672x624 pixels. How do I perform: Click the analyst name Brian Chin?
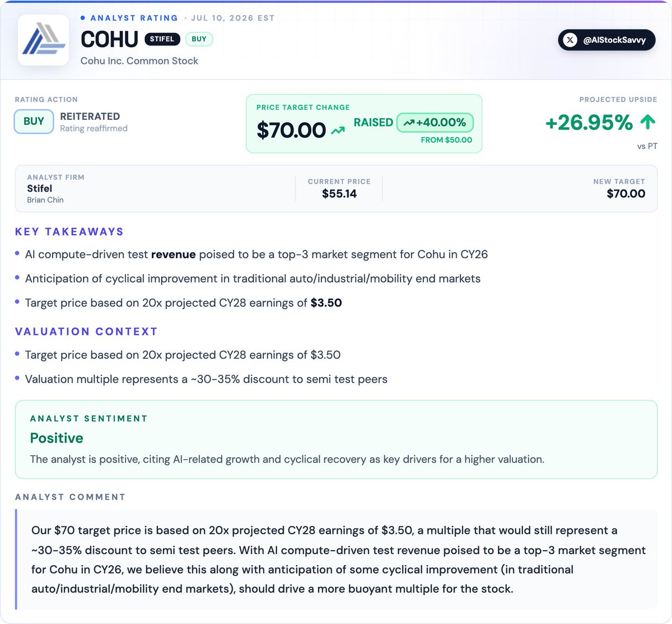pyautogui.click(x=45, y=200)
